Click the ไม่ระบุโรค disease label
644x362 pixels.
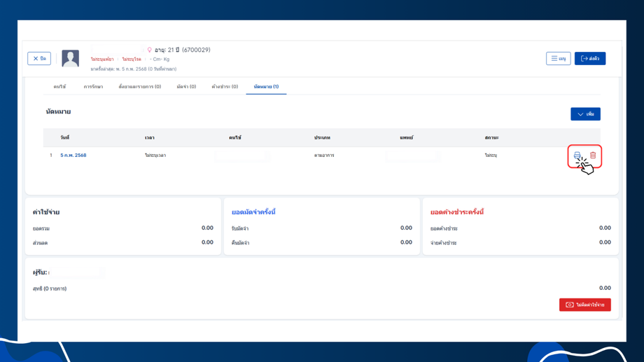[132, 60]
